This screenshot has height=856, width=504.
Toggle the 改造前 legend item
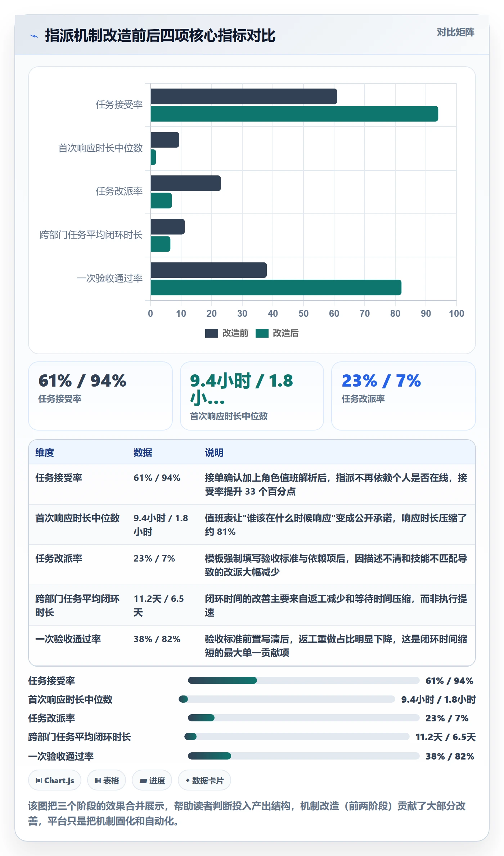click(227, 333)
